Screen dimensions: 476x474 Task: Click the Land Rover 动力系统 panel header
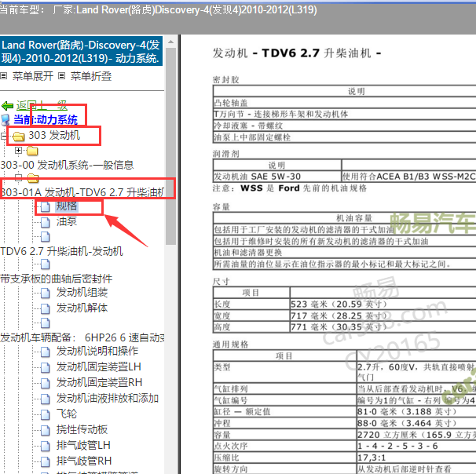tap(82, 51)
